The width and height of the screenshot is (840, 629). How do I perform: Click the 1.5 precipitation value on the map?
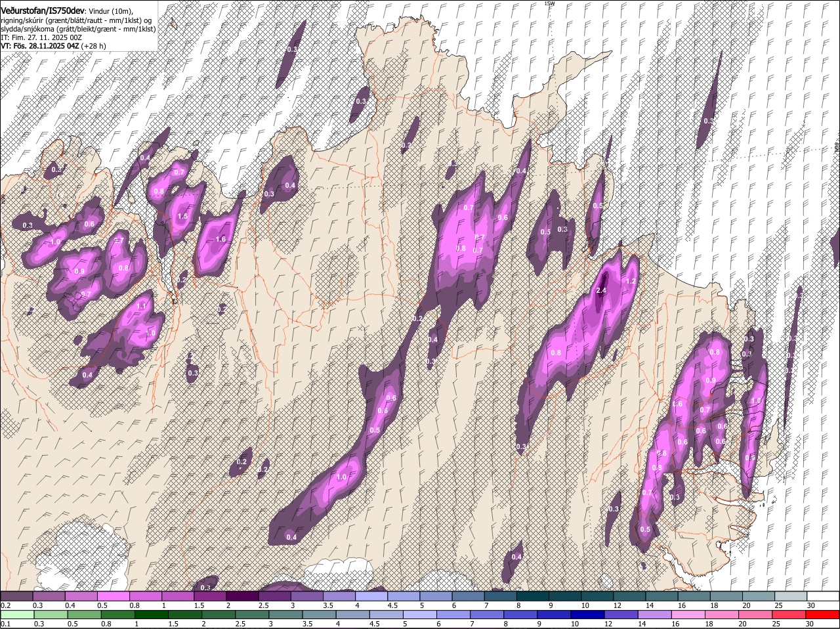182,216
